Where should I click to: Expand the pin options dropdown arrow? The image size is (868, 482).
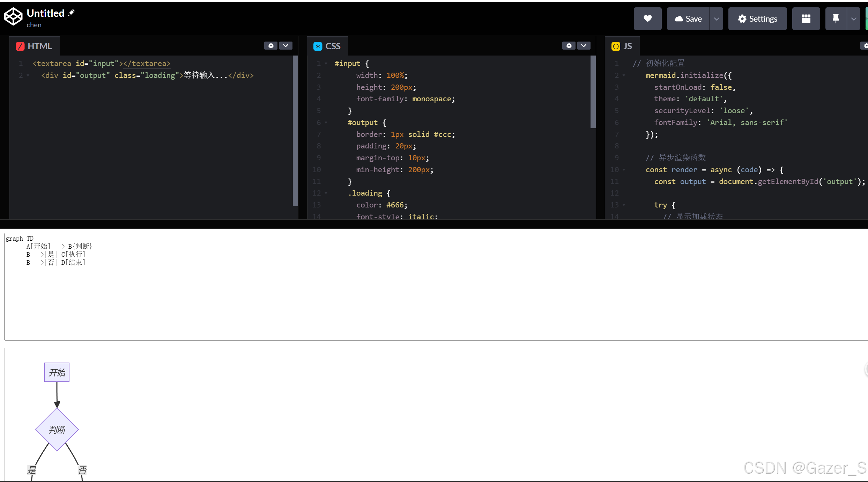coord(853,19)
